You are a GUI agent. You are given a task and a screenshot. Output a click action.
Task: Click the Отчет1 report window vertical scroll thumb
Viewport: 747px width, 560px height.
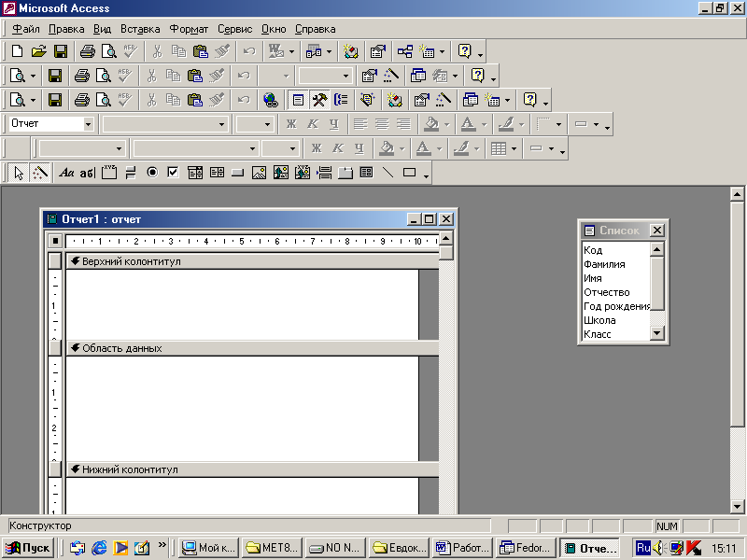446,252
